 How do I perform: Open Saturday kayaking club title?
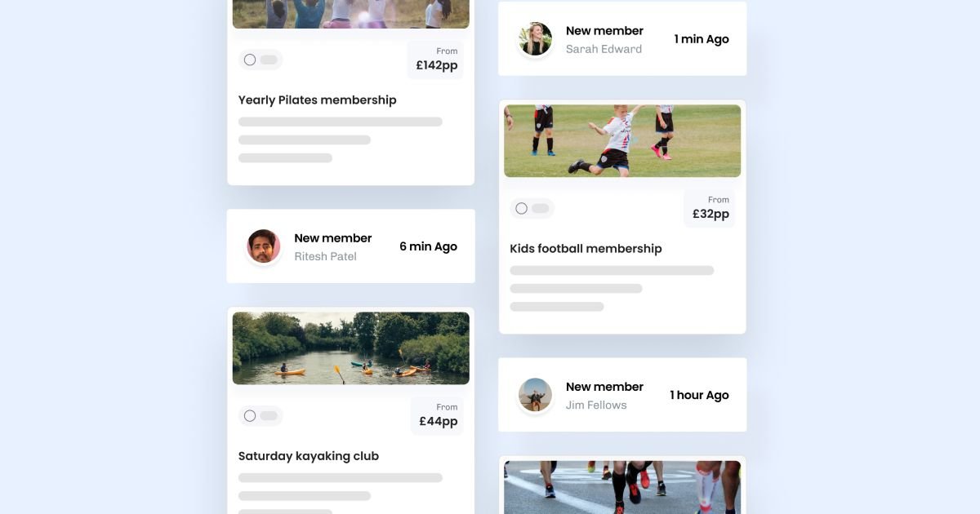[309, 456]
